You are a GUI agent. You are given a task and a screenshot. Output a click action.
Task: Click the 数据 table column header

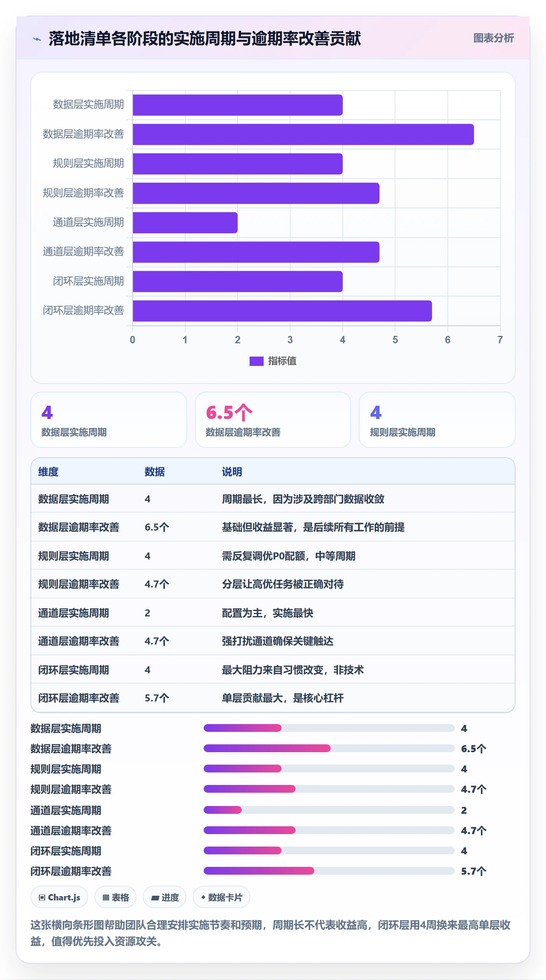pos(155,472)
